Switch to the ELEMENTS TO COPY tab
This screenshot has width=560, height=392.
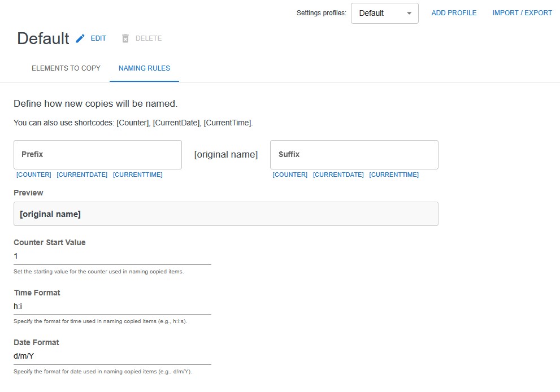(x=66, y=68)
